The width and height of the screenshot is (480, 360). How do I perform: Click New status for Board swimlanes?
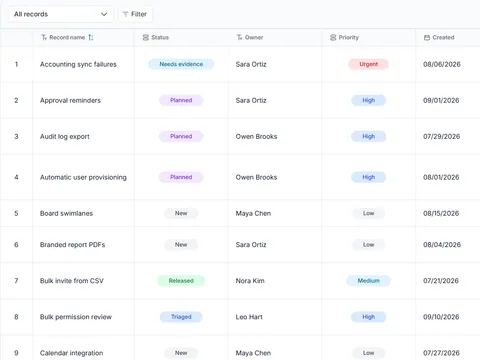181,213
